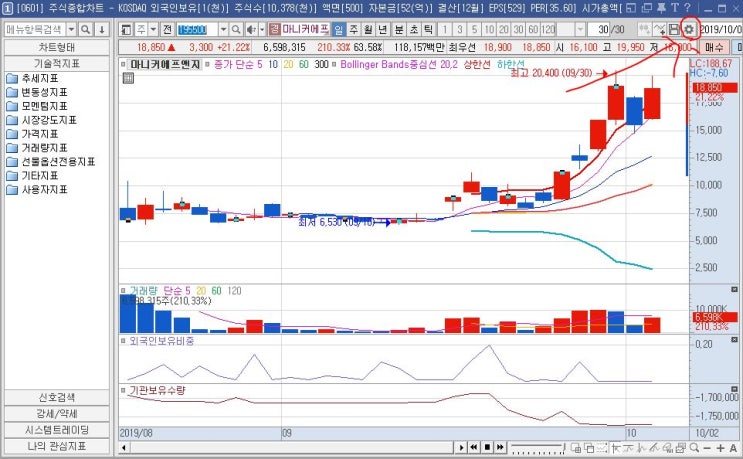Click the 마니커에프앤지 chart legend label
This screenshot has height=459, width=743.
coord(165,64)
